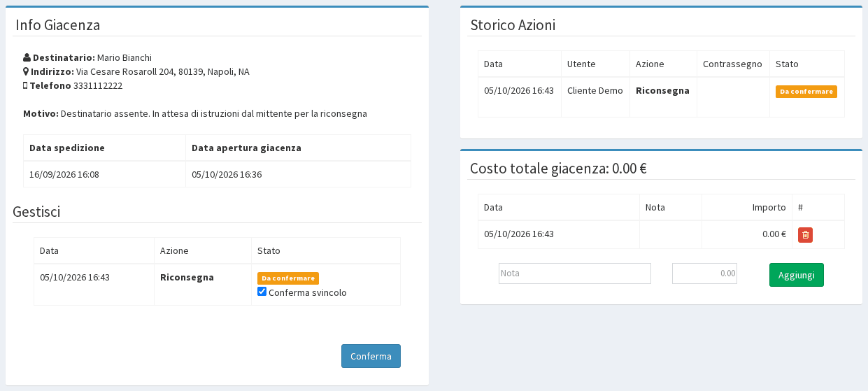This screenshot has width=868, height=391.
Task: Click the Azione header in Storico Azioni
Action: pyautogui.click(x=650, y=64)
